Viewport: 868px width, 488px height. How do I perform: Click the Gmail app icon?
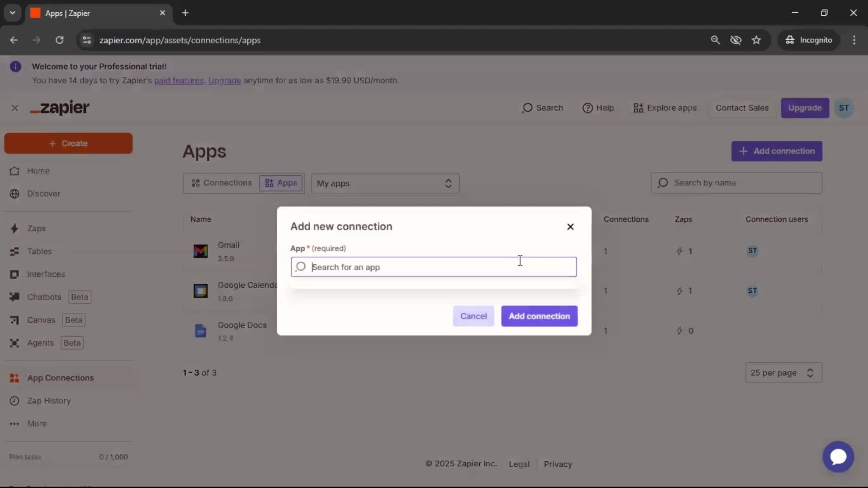(x=200, y=251)
